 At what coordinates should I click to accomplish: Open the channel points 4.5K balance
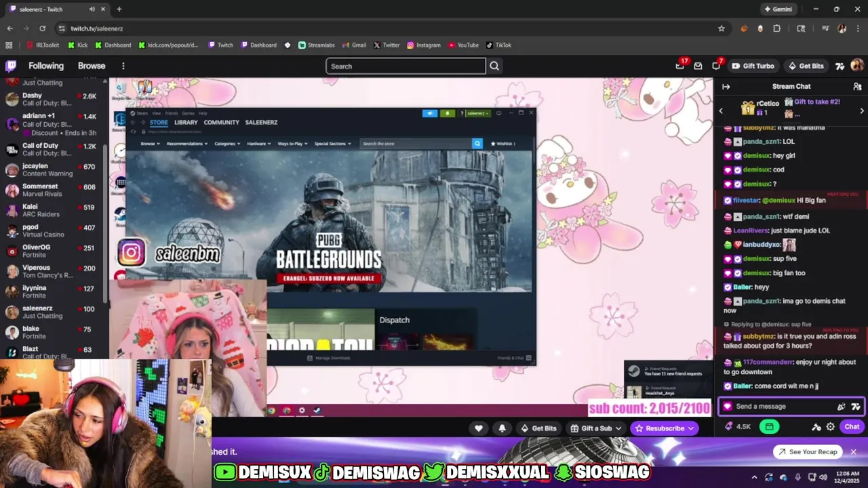pyautogui.click(x=738, y=427)
